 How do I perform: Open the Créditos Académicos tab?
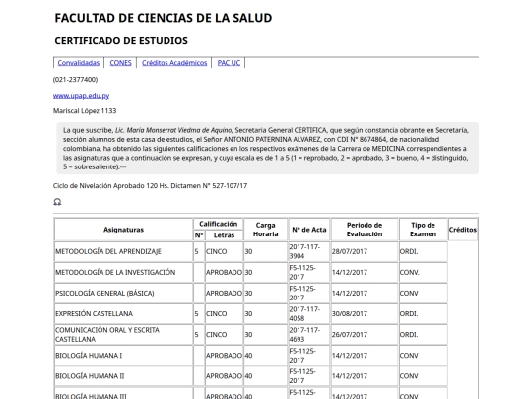coord(174,63)
